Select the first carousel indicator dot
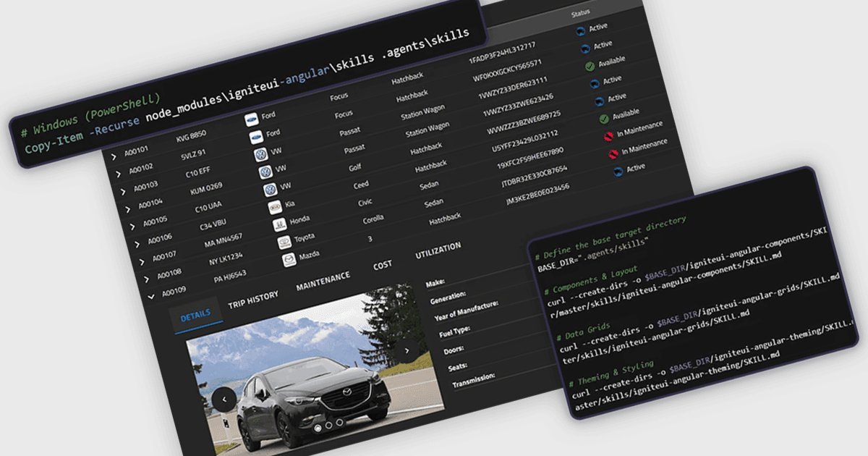Image resolution: width=868 pixels, height=456 pixels. tap(317, 428)
